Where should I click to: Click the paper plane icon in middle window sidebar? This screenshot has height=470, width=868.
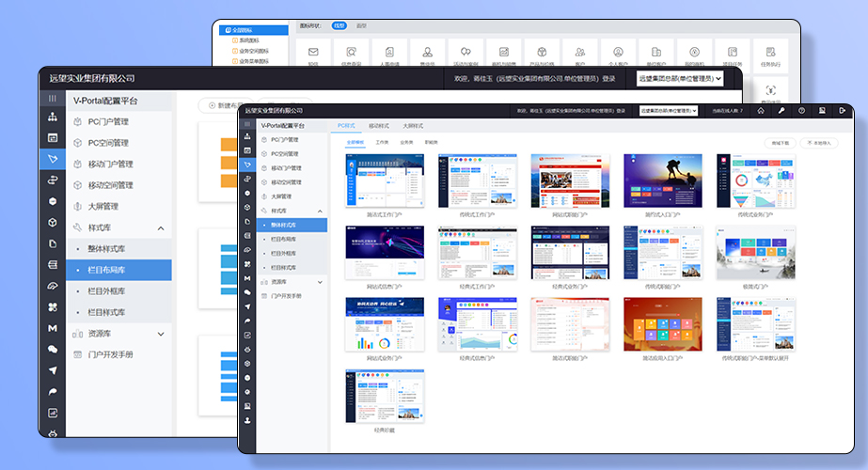click(x=53, y=370)
